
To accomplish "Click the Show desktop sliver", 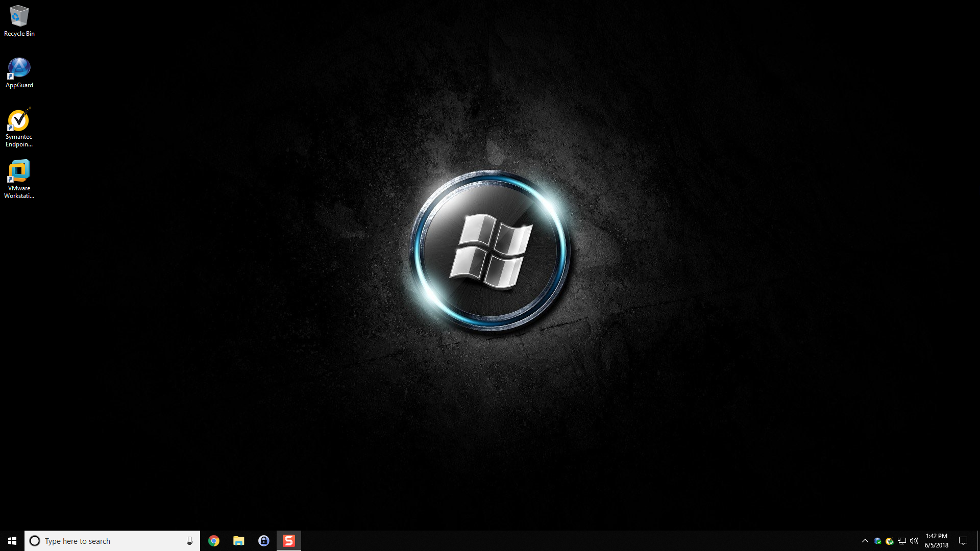I will pos(978,541).
